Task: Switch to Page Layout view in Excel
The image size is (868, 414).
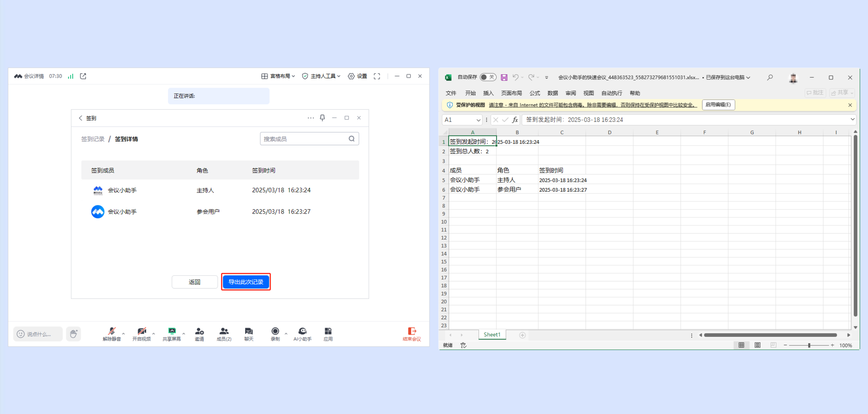Action: point(757,345)
